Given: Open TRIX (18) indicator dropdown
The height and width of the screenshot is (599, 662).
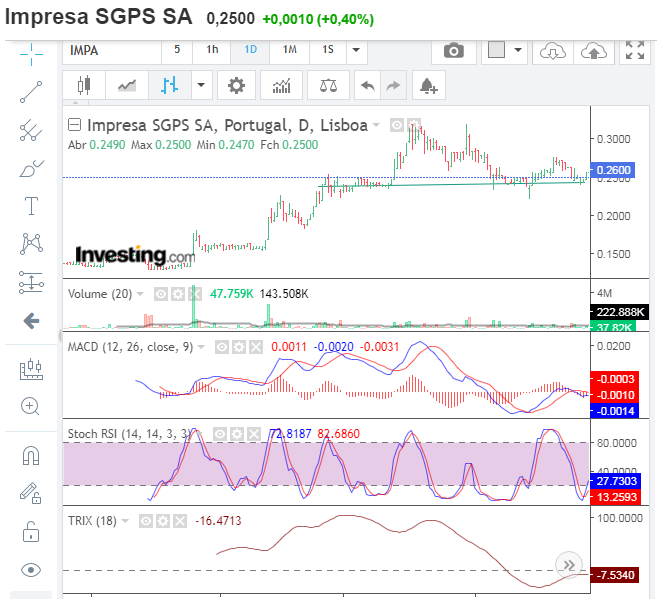Looking at the screenshot, I should 125,521.
